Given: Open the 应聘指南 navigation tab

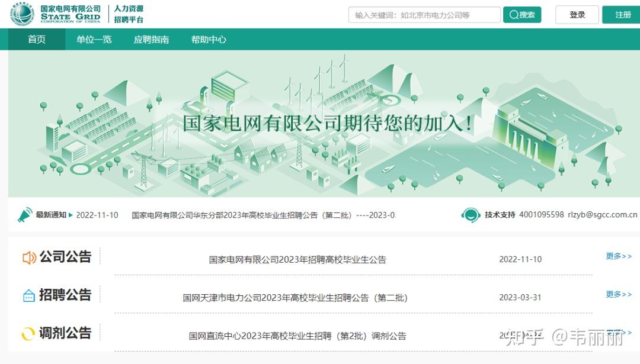Looking at the screenshot, I should coord(152,39).
